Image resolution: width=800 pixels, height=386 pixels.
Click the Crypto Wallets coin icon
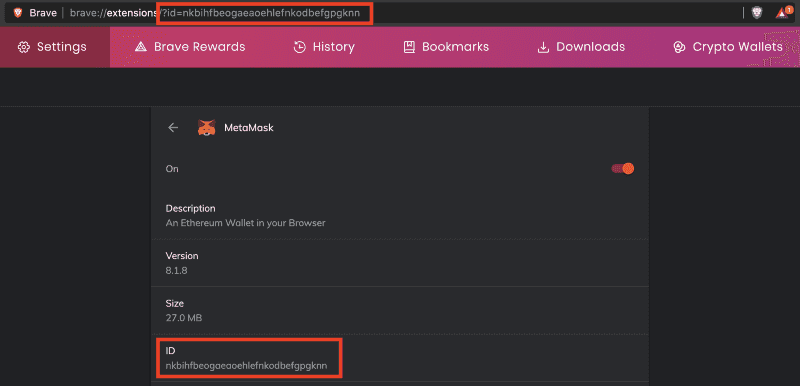(679, 47)
